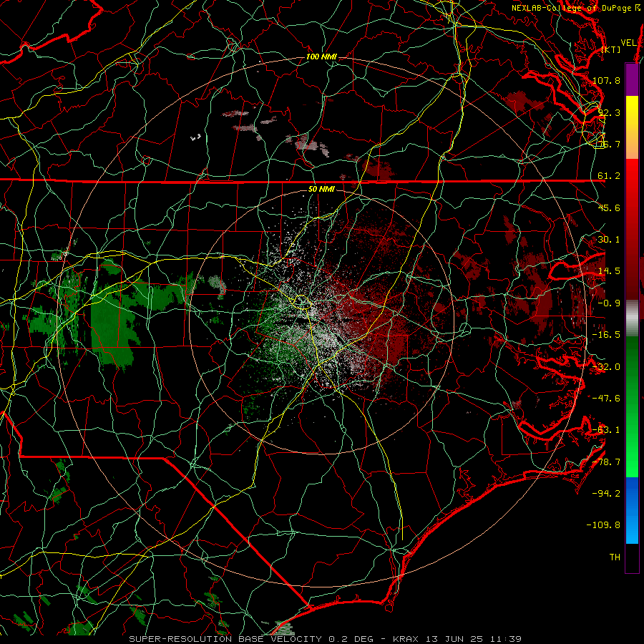Click the -94.2 velocity scale value
Screen dimensions: 644x644
coord(606,494)
